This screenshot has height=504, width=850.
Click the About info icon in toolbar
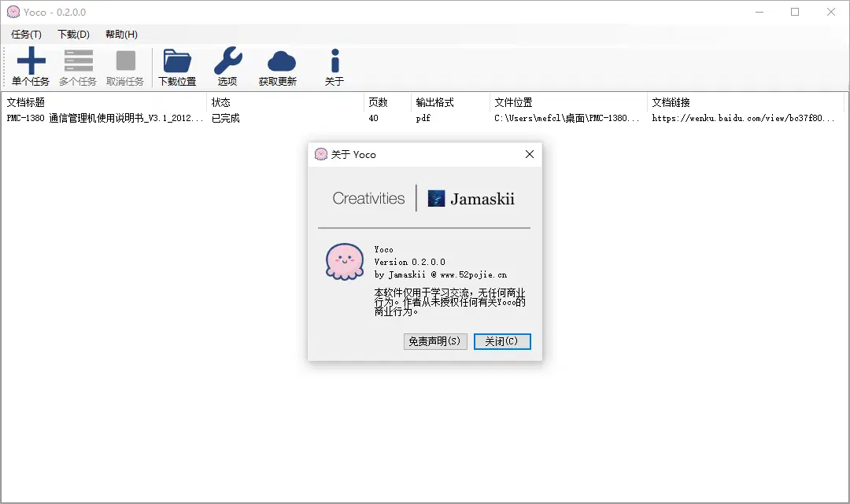tap(335, 61)
